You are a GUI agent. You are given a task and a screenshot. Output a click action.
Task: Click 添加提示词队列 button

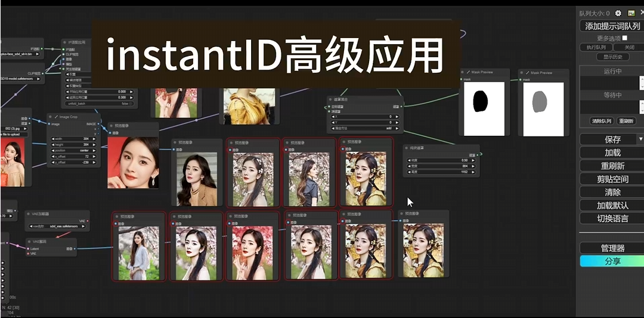[x=612, y=26]
